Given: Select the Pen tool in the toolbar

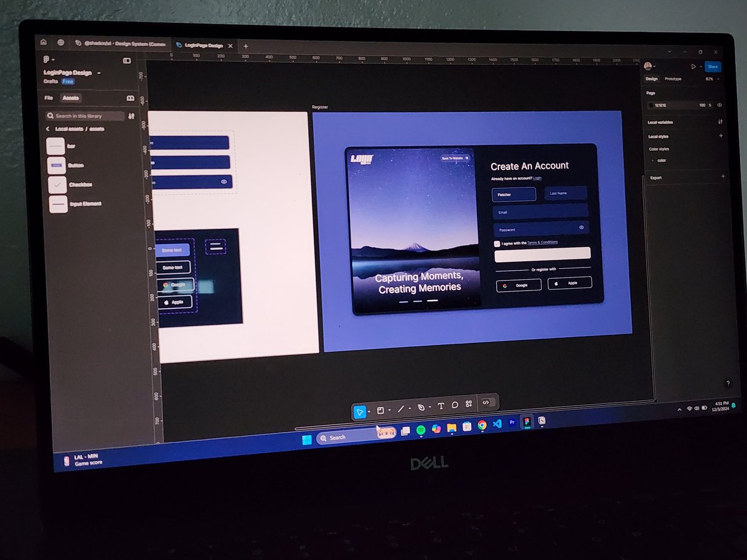Looking at the screenshot, I should (421, 407).
